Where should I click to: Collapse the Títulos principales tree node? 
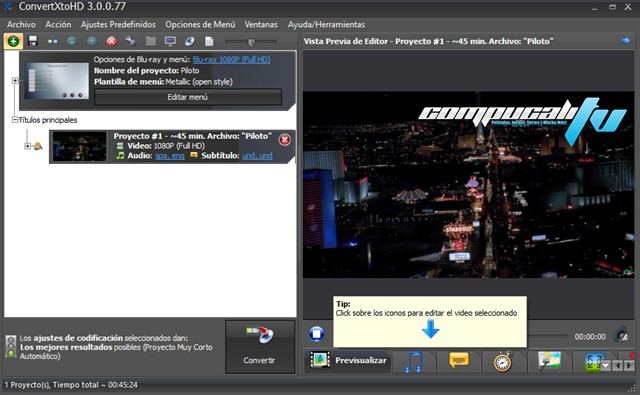point(15,120)
